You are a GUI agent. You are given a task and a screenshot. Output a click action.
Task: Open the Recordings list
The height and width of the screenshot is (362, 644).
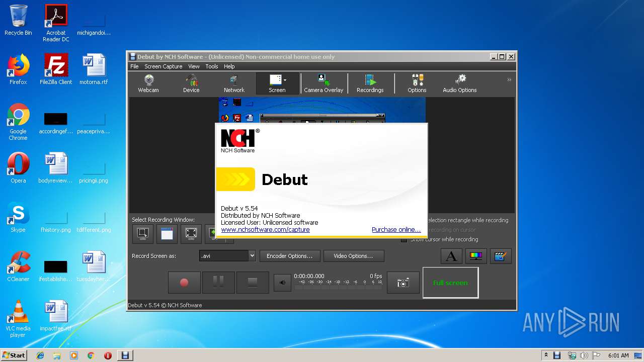pyautogui.click(x=370, y=83)
